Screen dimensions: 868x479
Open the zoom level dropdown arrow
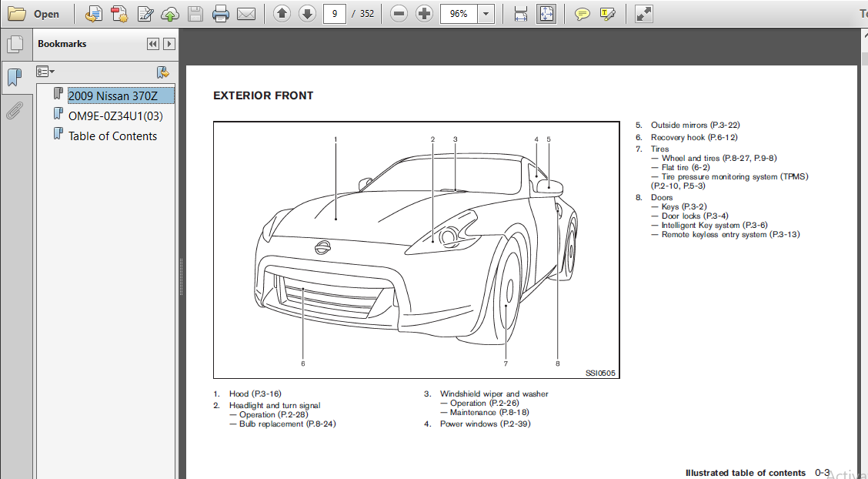coord(486,13)
